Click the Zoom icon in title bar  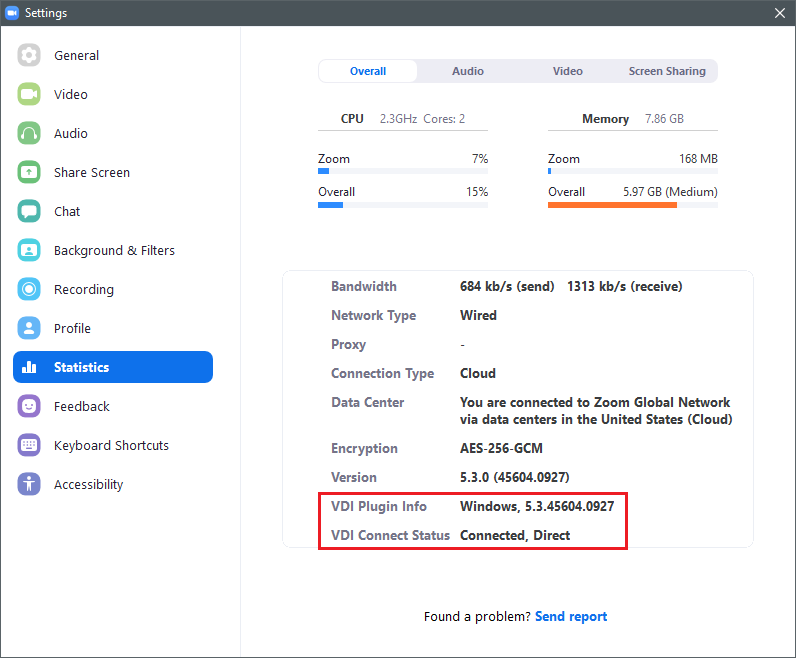(12, 13)
